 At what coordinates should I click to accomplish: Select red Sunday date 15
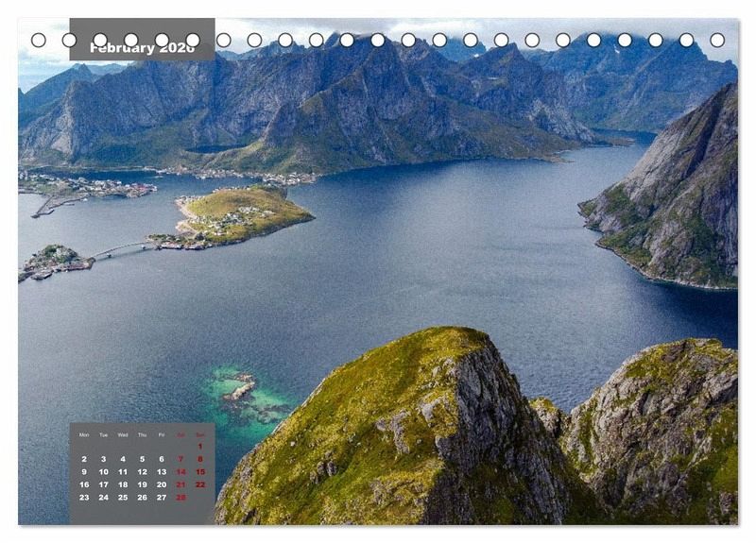pyautogui.click(x=200, y=471)
